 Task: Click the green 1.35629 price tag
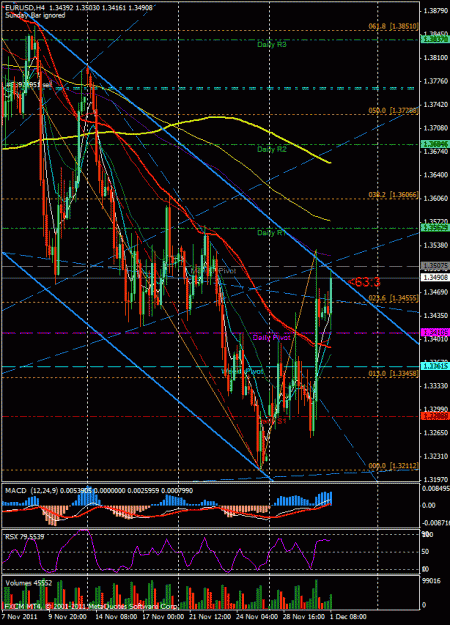(x=436, y=227)
